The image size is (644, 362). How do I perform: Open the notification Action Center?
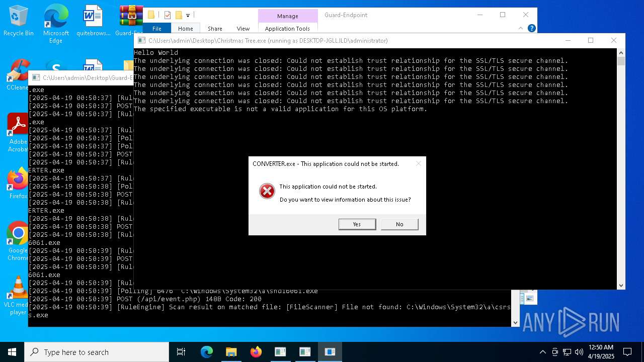627,352
